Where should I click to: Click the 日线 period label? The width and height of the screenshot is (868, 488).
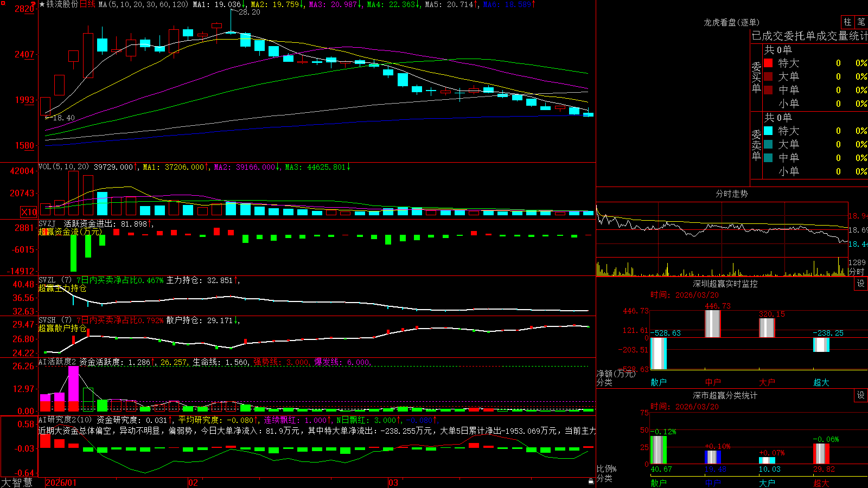click(x=87, y=4)
